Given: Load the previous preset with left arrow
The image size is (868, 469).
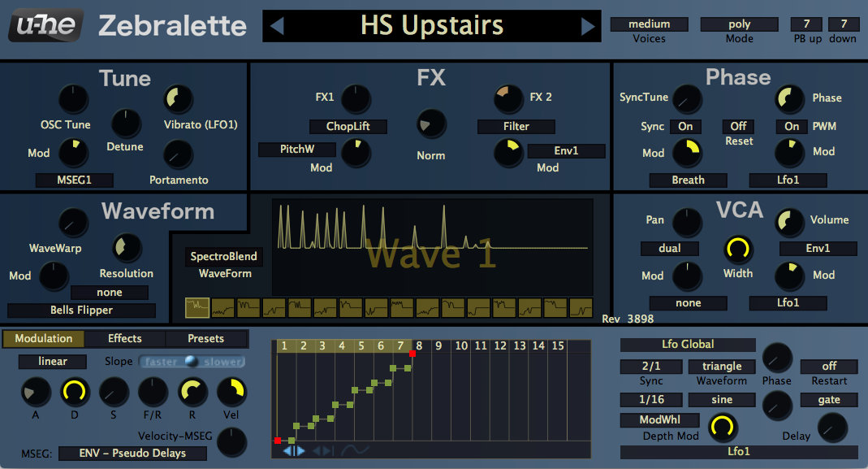Looking at the screenshot, I should [x=277, y=25].
